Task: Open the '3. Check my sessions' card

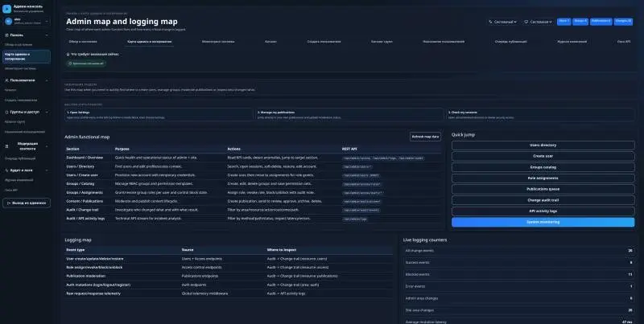Action: pyautogui.click(x=540, y=114)
